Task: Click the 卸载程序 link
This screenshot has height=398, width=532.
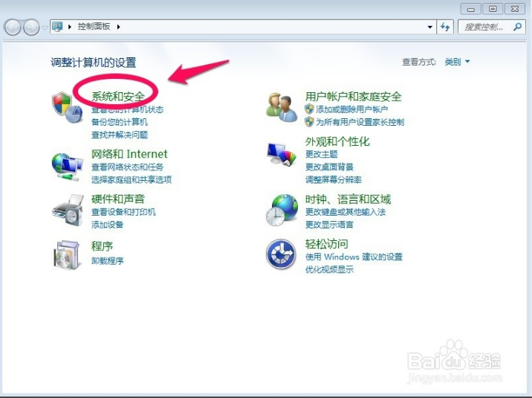Action: click(x=108, y=261)
